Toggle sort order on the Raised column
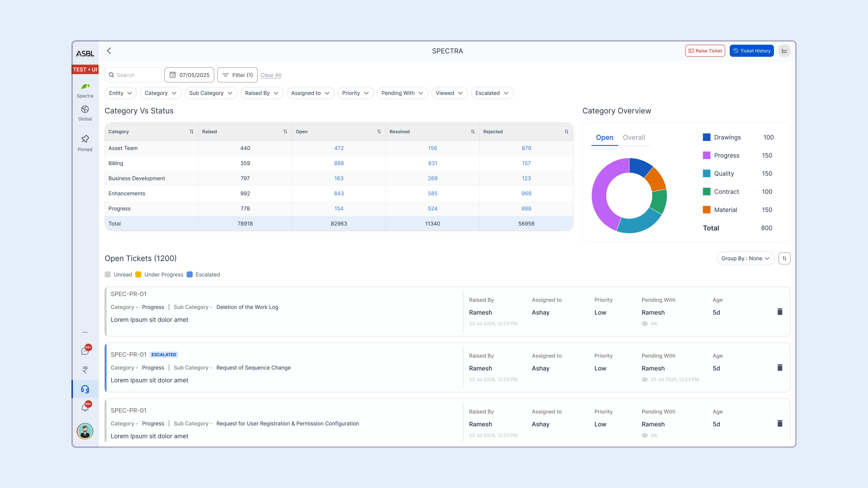 tap(285, 132)
